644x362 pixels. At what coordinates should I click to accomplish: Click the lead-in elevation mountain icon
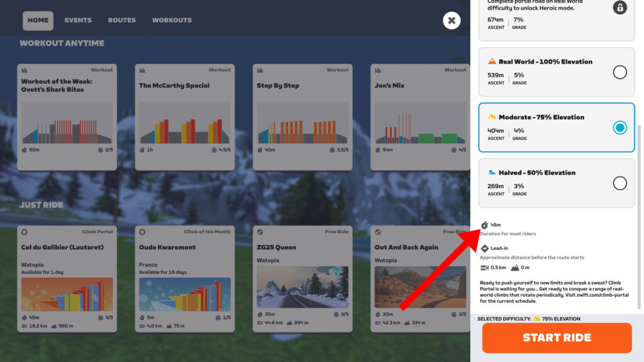pos(514,268)
